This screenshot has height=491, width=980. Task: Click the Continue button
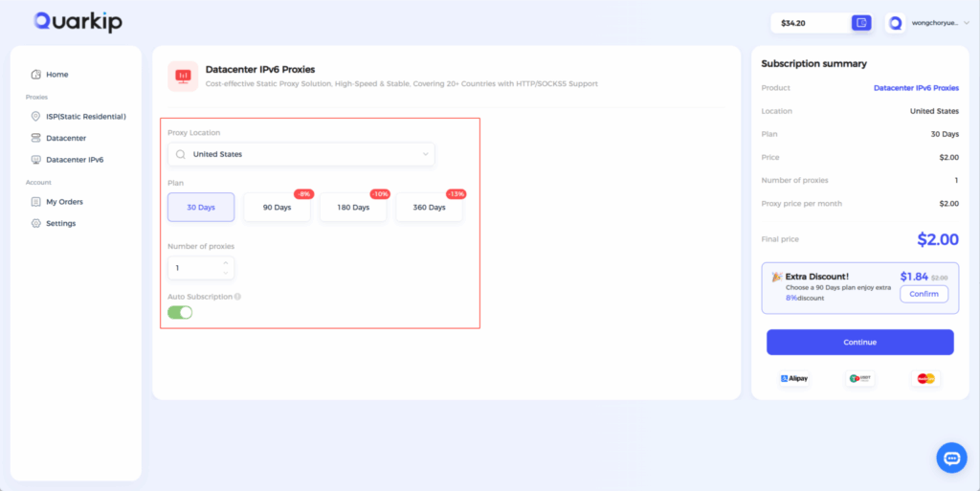pos(860,343)
